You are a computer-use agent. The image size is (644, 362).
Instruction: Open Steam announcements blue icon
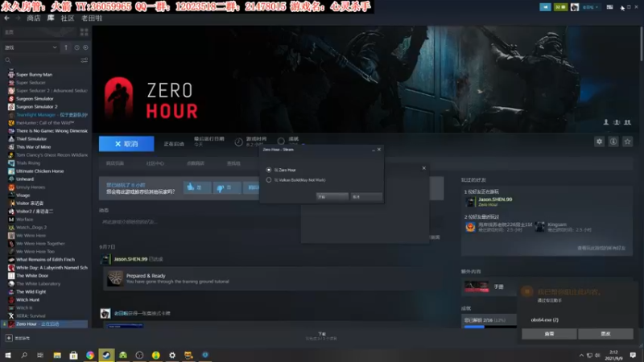(545, 7)
